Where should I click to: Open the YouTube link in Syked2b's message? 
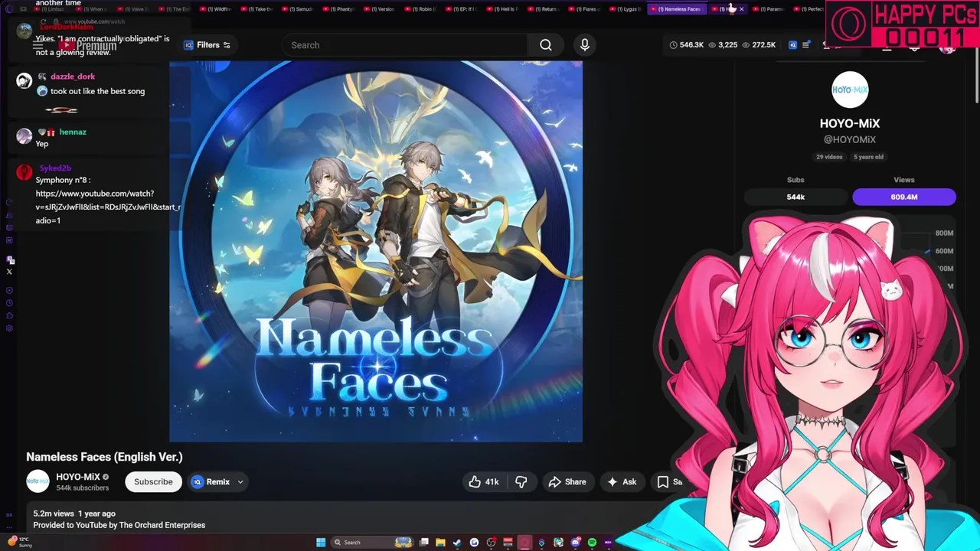tap(108, 207)
